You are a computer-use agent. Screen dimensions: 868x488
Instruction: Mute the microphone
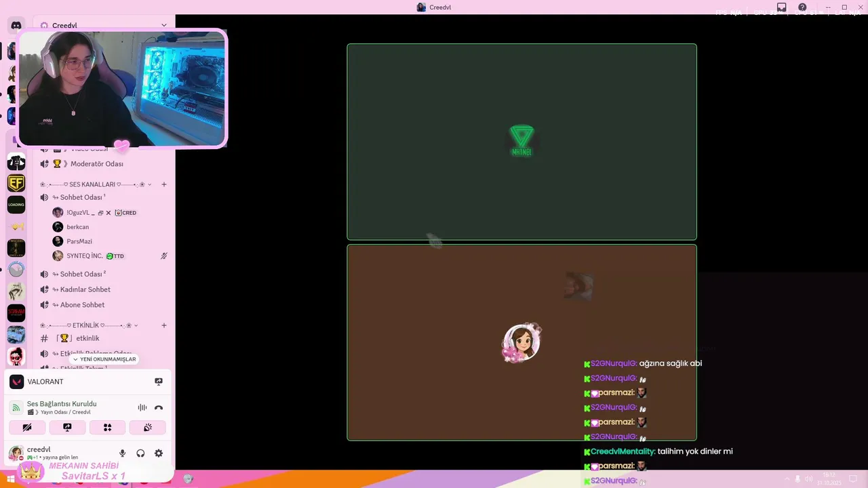(123, 453)
